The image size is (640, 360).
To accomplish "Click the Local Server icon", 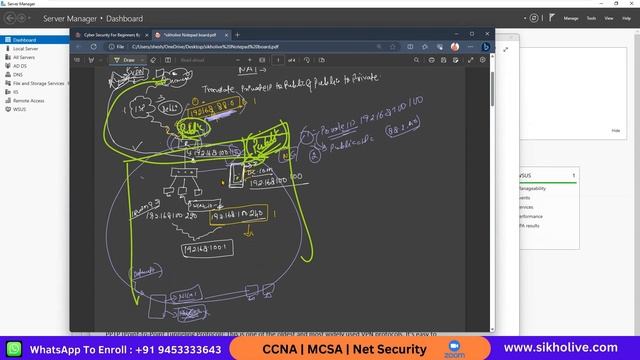I will pyautogui.click(x=8, y=49).
